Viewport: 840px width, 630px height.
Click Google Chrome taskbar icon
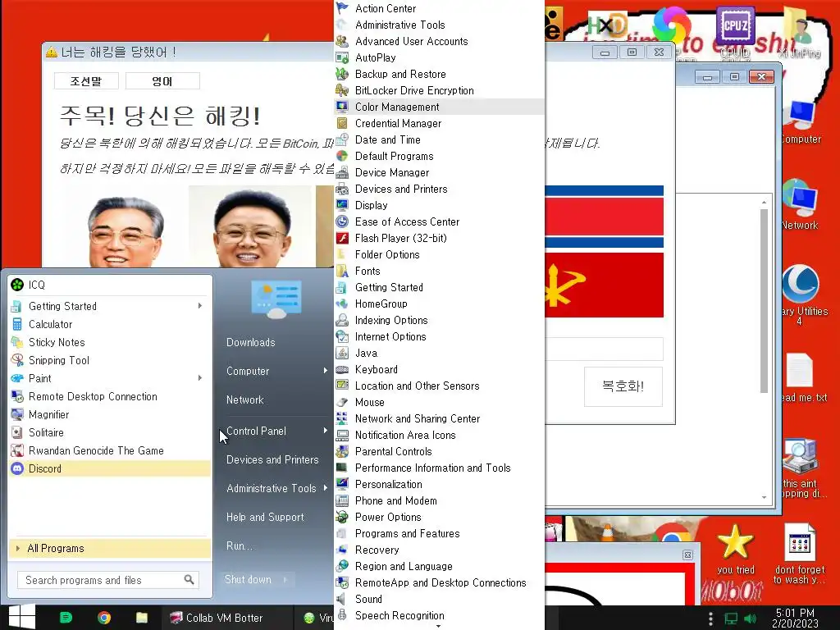click(x=104, y=618)
